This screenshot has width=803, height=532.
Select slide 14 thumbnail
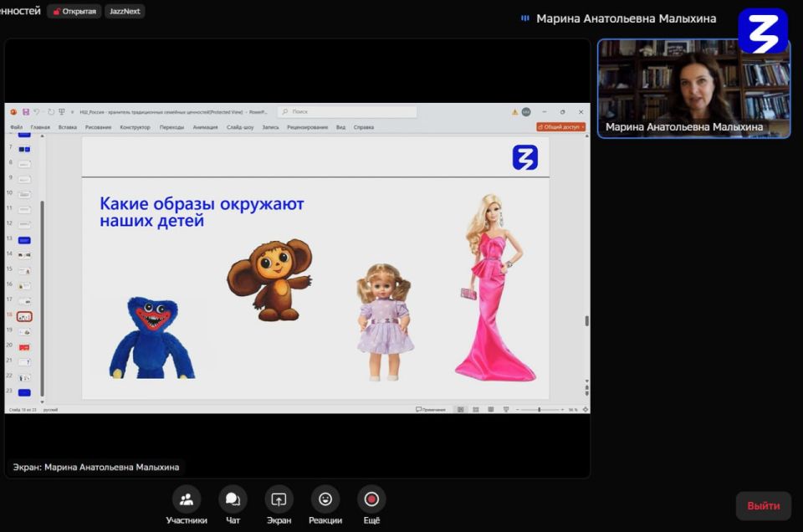coord(24,255)
